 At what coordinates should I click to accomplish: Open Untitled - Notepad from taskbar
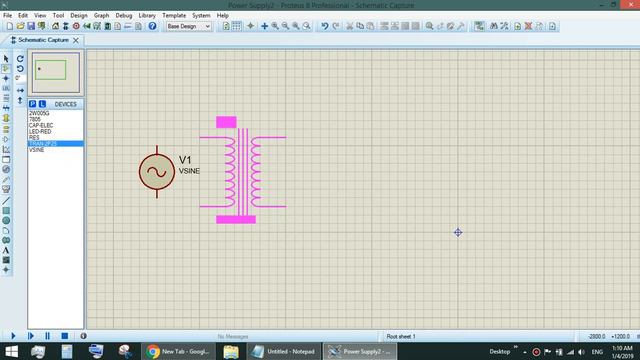pos(284,351)
